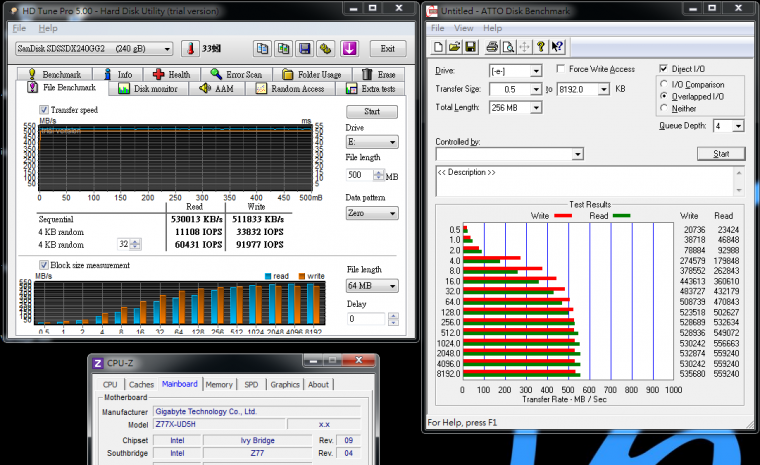Click the Exit button in HD Tune
760x465 pixels.
point(388,49)
